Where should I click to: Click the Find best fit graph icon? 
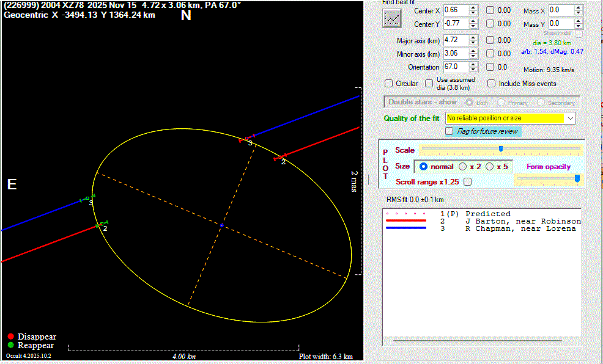(392, 18)
